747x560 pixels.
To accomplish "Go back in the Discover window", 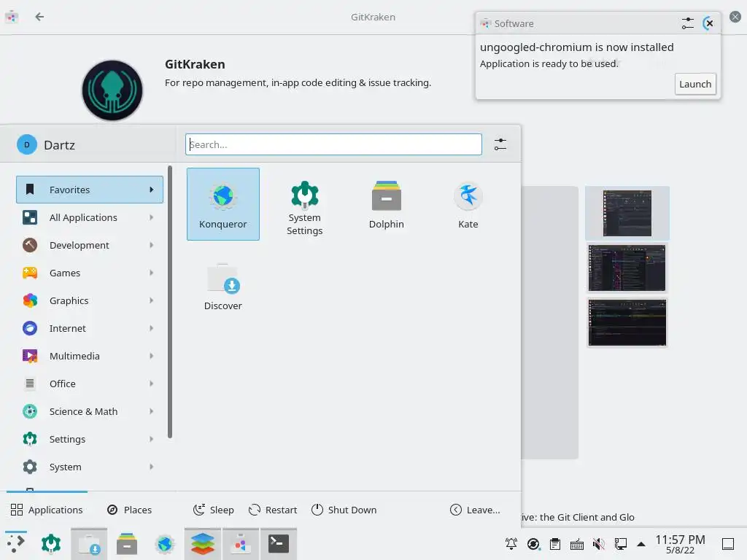I will pyautogui.click(x=39, y=17).
